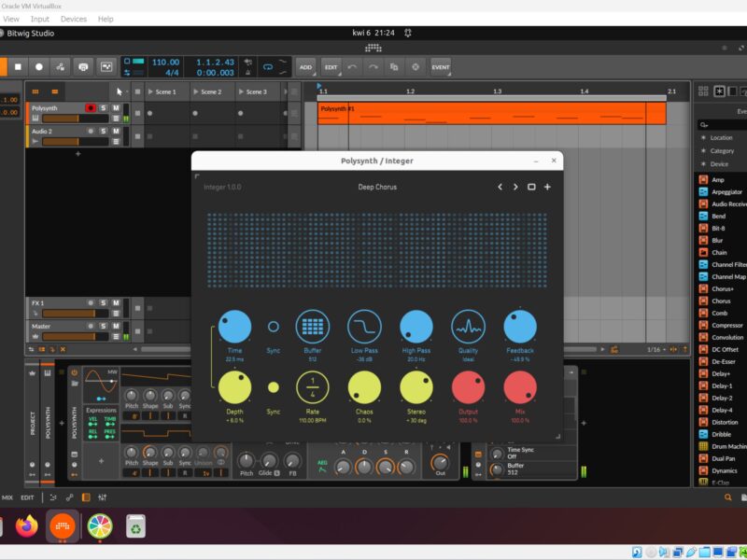
Task: Open the Buffer size selector in Integer
Action: point(313,327)
